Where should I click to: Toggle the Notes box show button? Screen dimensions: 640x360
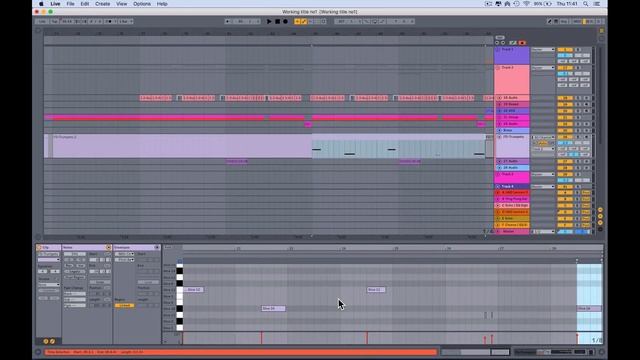[x=108, y=247]
